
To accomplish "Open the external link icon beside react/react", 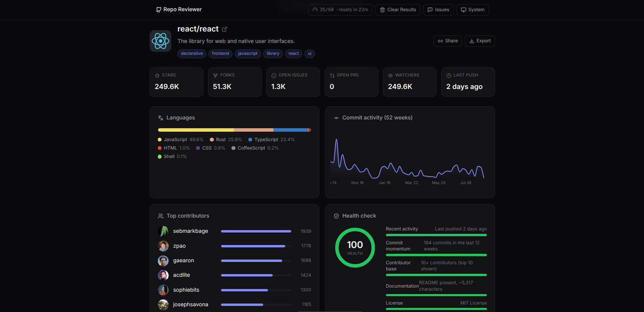I will [224, 29].
